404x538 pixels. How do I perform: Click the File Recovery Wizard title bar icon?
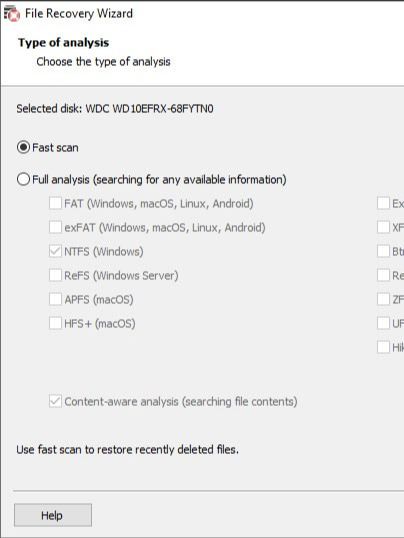pos(12,14)
